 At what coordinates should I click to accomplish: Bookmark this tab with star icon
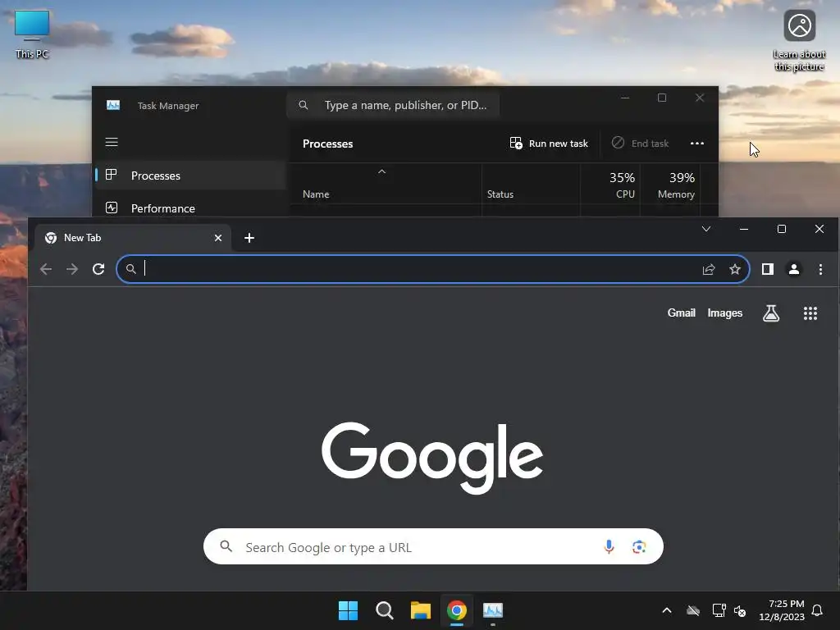tap(735, 269)
